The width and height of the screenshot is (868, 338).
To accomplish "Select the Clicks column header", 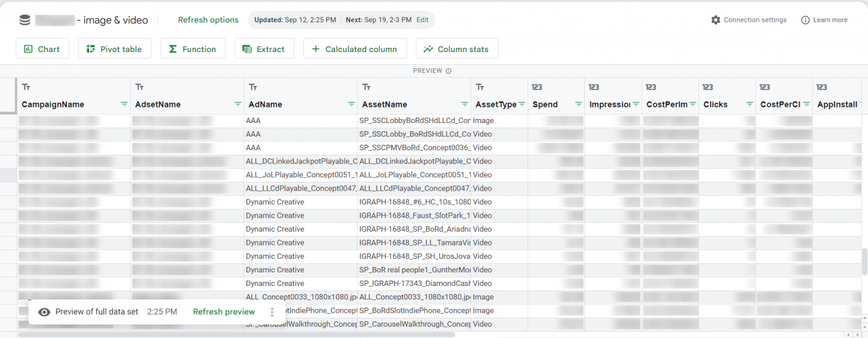I will (x=715, y=105).
